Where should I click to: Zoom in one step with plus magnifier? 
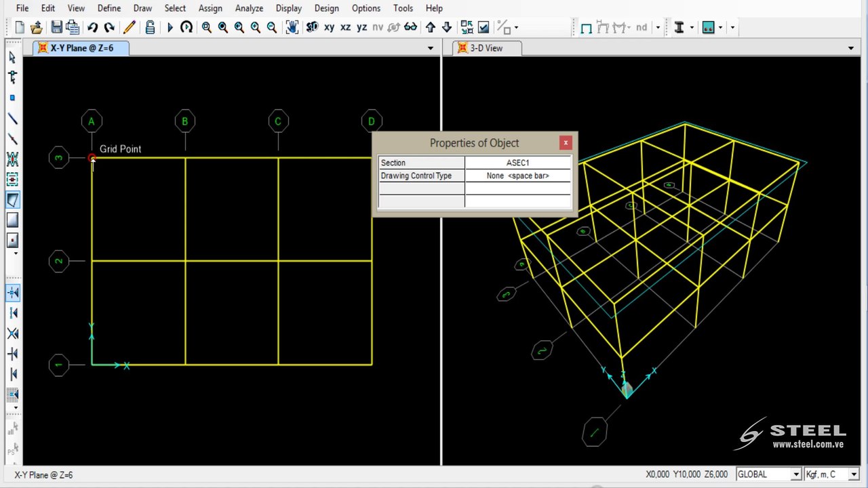(256, 28)
